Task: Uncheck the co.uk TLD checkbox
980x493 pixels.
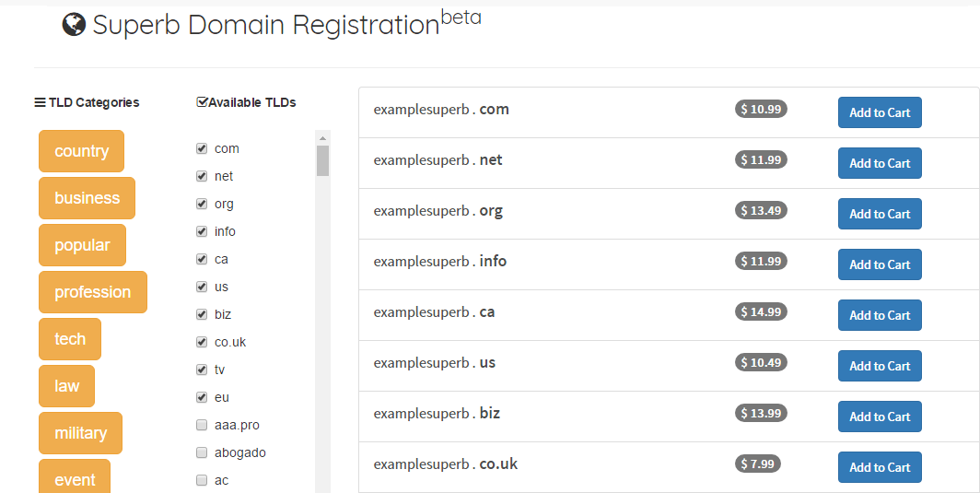Action: pos(201,342)
